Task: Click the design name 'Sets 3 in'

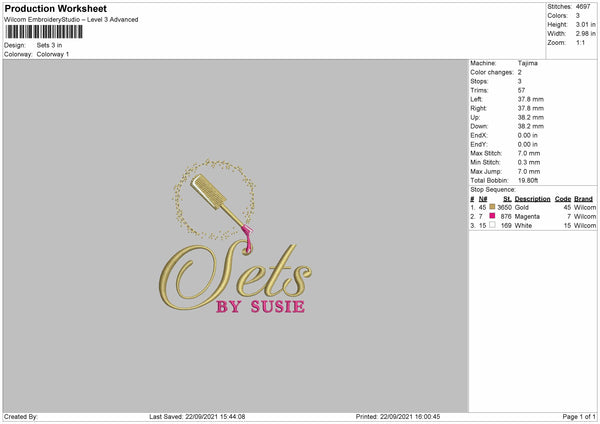Action: (x=49, y=45)
